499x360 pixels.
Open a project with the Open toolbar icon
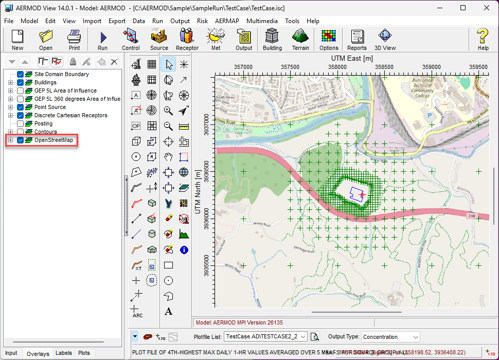click(x=46, y=39)
